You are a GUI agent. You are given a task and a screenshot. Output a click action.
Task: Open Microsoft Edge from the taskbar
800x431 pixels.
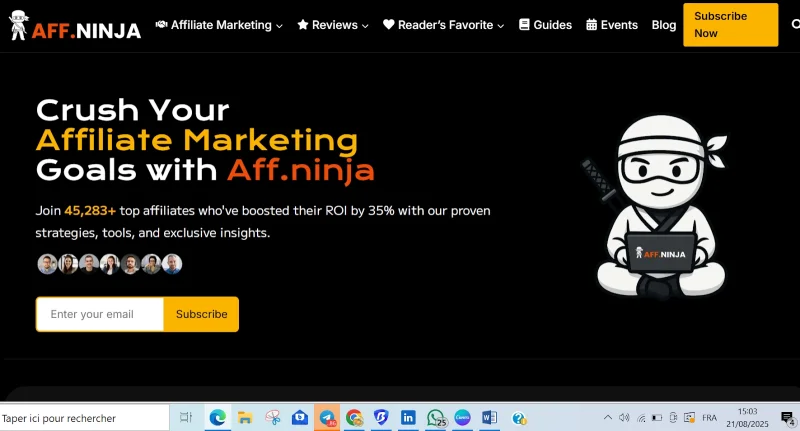point(218,418)
